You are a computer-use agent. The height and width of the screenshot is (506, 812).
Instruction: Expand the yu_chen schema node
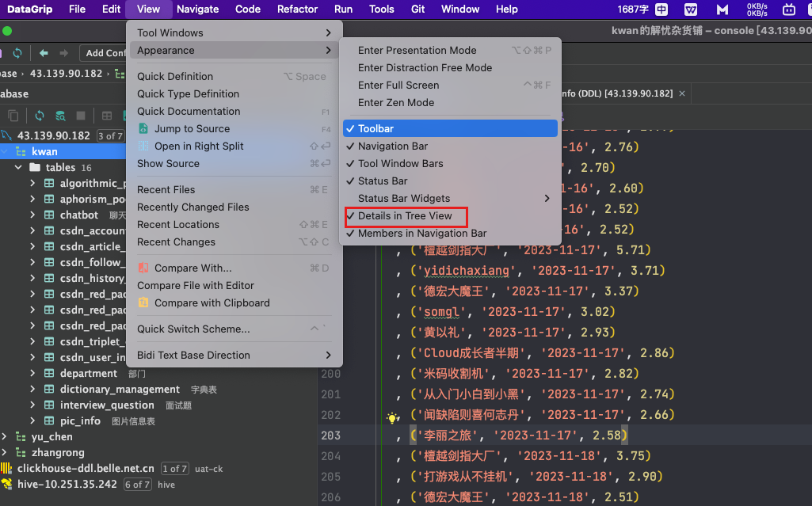(5, 436)
